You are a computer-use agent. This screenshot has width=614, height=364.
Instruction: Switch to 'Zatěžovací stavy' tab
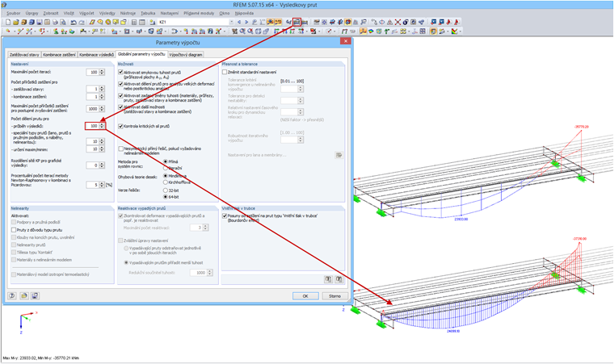pyautogui.click(x=24, y=55)
